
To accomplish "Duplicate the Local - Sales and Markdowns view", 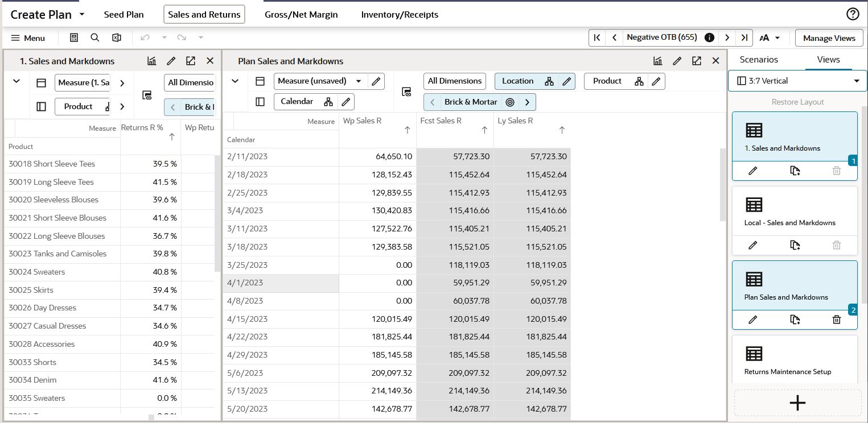I will (795, 245).
